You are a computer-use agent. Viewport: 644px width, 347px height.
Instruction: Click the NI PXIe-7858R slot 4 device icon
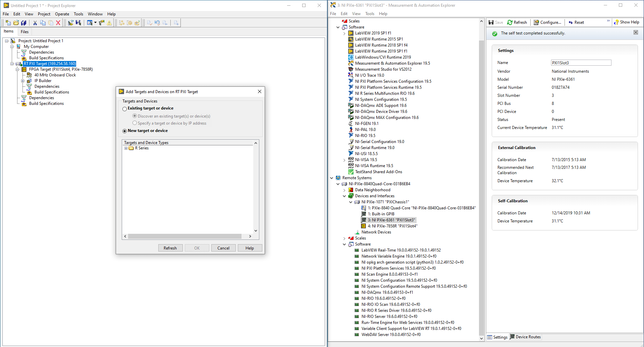pos(364,226)
